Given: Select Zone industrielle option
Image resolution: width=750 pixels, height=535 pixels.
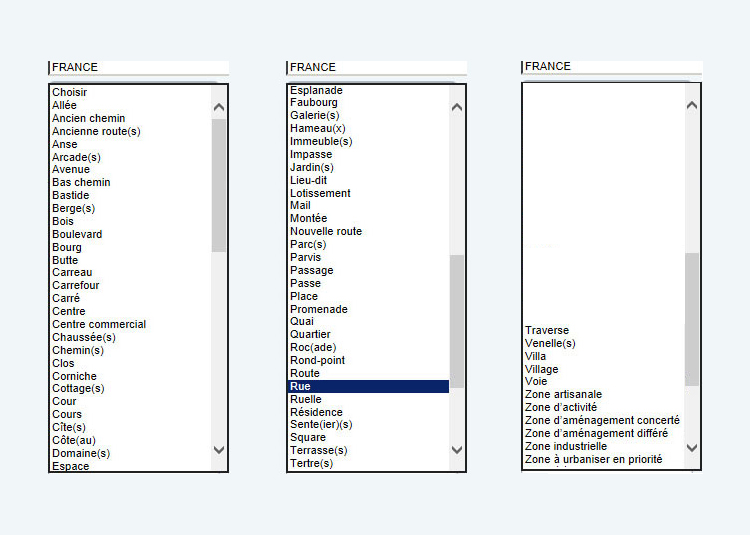Looking at the screenshot, I should click(566, 446).
